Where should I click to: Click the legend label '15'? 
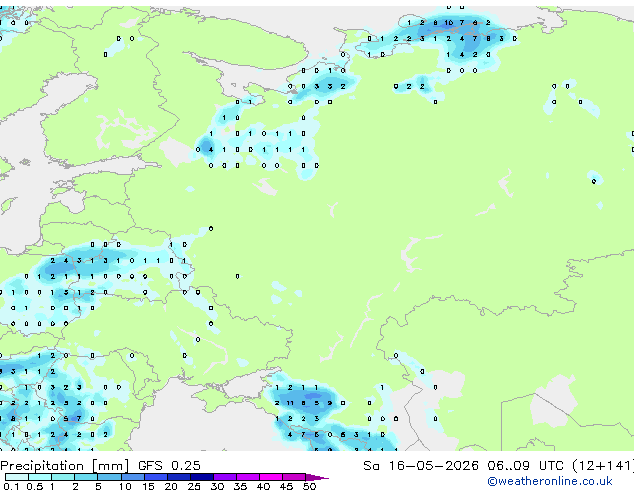pyautogui.click(x=148, y=486)
